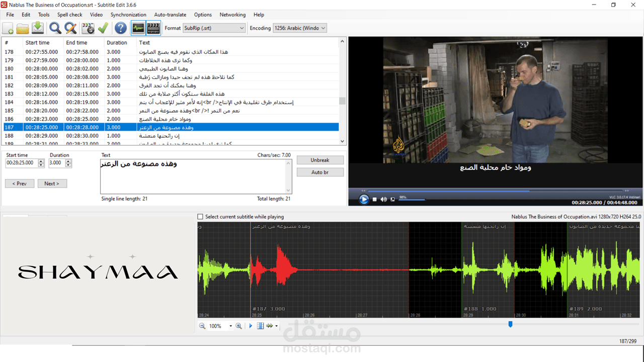The height and width of the screenshot is (362, 644).
Task: Select subtitle row number 181
Action: (x=170, y=77)
